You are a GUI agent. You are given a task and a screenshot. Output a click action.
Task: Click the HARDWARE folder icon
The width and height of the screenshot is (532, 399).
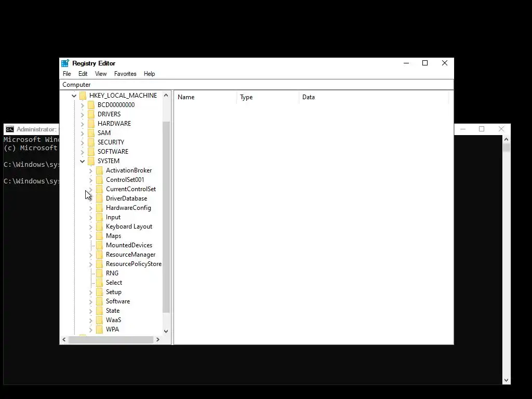91,124
